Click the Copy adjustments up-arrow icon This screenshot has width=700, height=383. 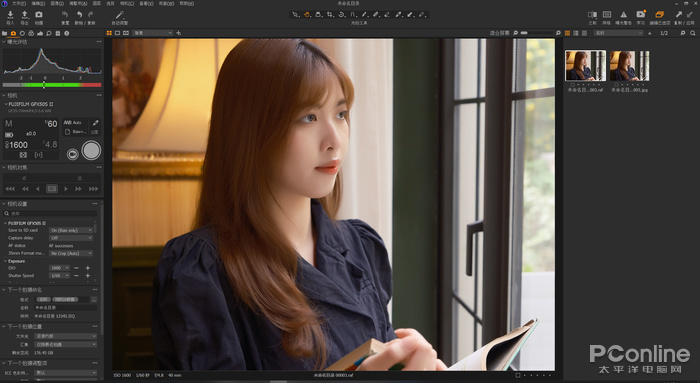(679, 15)
